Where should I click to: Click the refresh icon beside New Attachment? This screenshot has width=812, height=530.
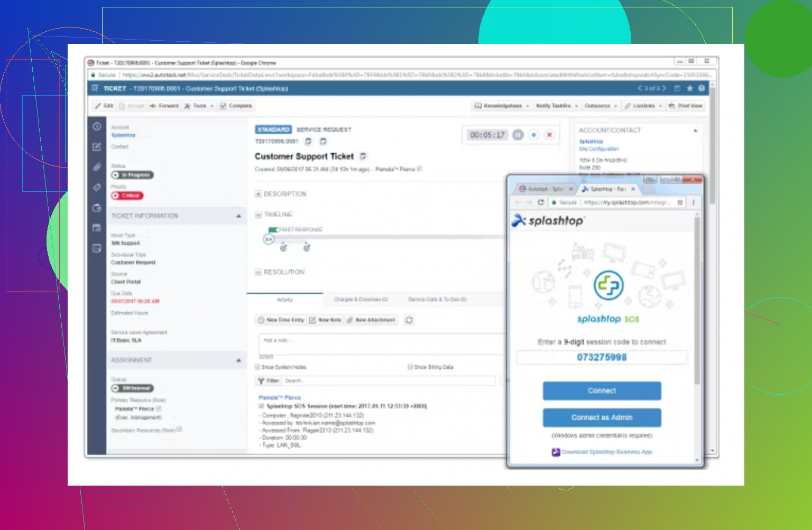coord(409,320)
